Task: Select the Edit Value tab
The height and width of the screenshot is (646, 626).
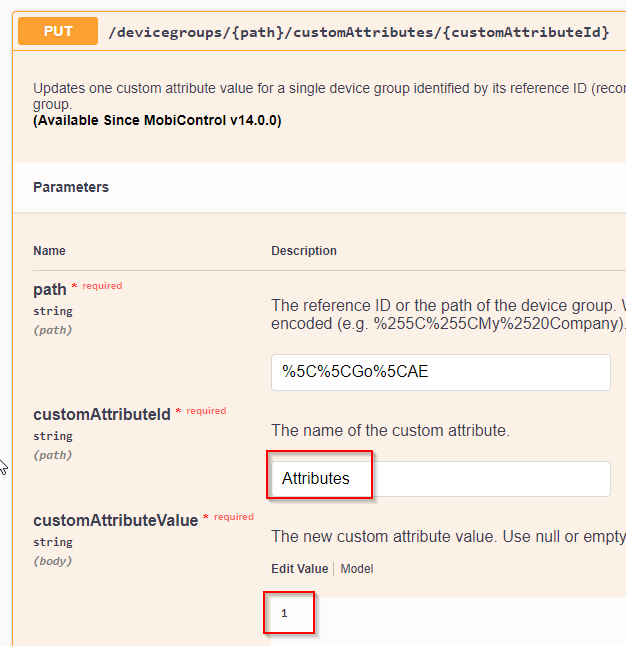Action: 299,569
